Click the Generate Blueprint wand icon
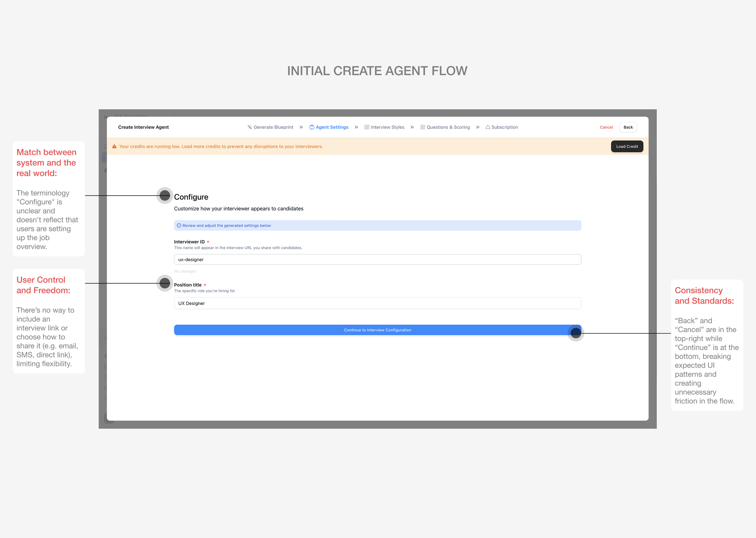Screen dimensions: 756x538 [x=249, y=127]
